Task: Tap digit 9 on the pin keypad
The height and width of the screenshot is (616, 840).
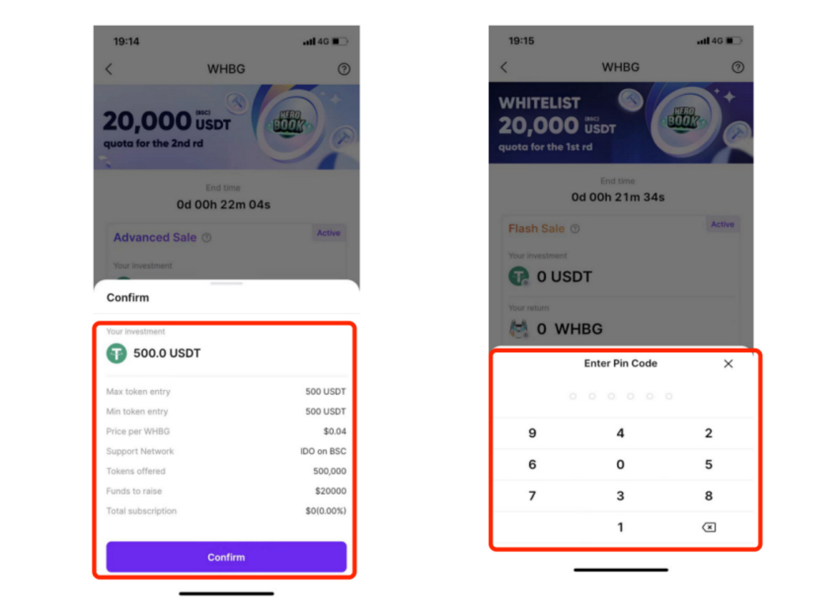Action: (x=532, y=433)
